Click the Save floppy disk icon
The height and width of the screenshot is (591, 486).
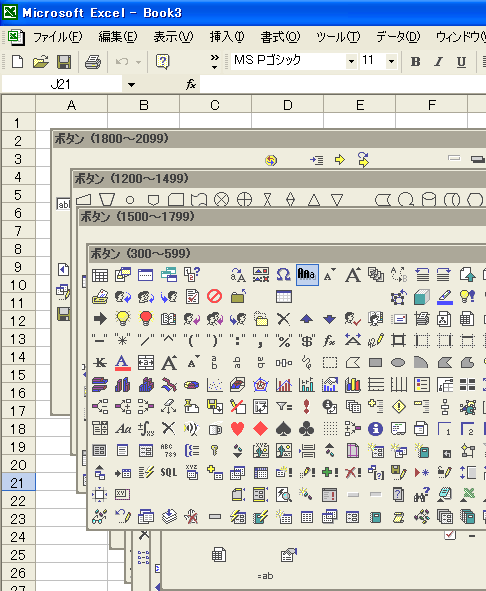tap(64, 61)
